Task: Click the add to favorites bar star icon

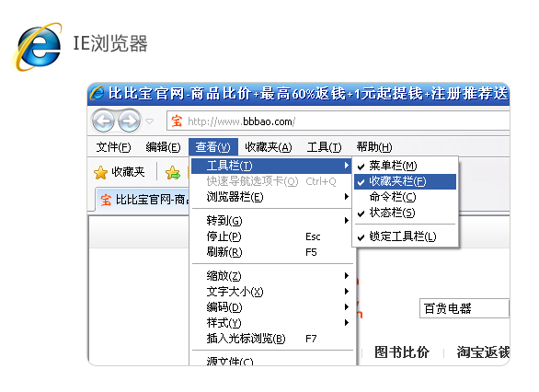Action: (x=173, y=173)
